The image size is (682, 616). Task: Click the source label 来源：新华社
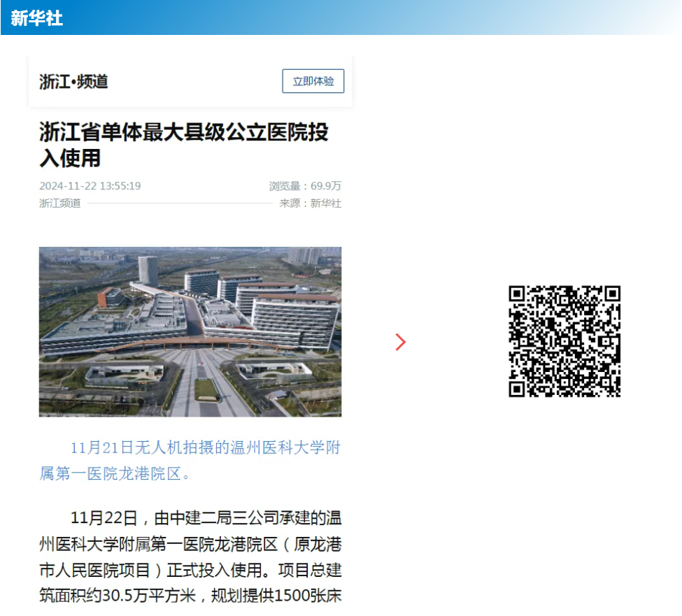pos(310,203)
